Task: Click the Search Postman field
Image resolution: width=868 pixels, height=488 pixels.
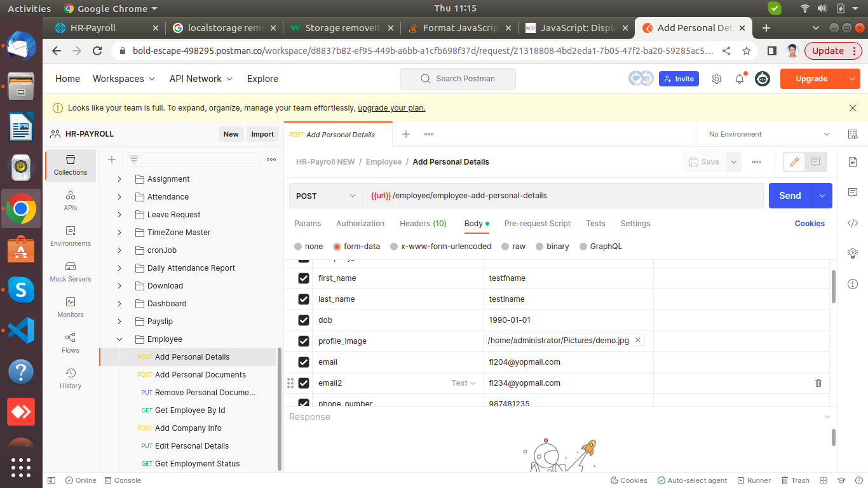Action: 458,79
